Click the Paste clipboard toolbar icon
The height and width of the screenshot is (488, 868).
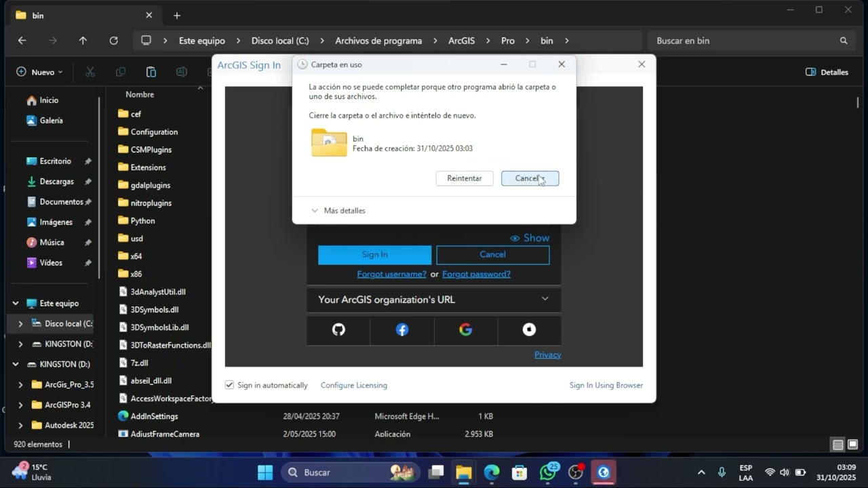151,72
